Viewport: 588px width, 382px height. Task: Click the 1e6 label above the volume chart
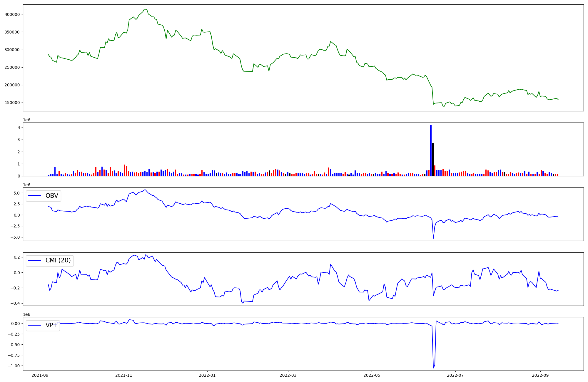click(26, 120)
